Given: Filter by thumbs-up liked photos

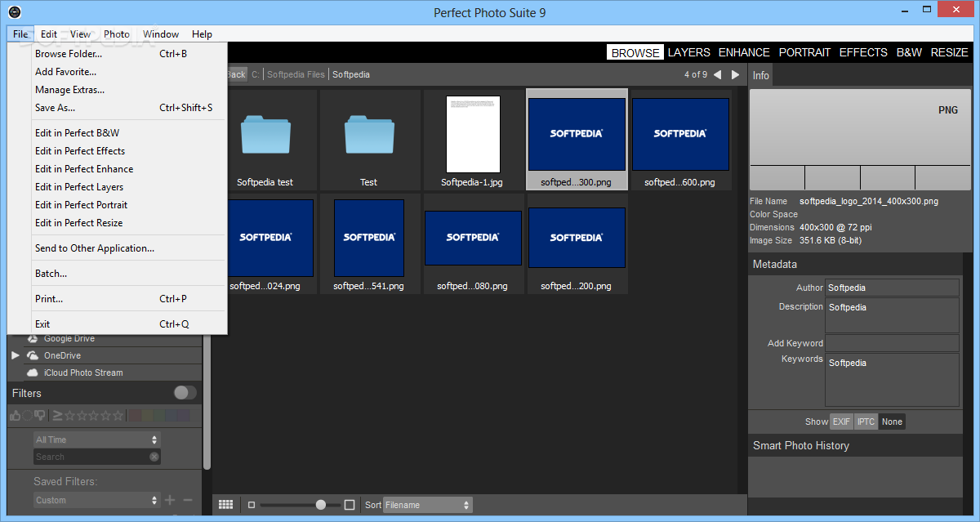Looking at the screenshot, I should (16, 415).
